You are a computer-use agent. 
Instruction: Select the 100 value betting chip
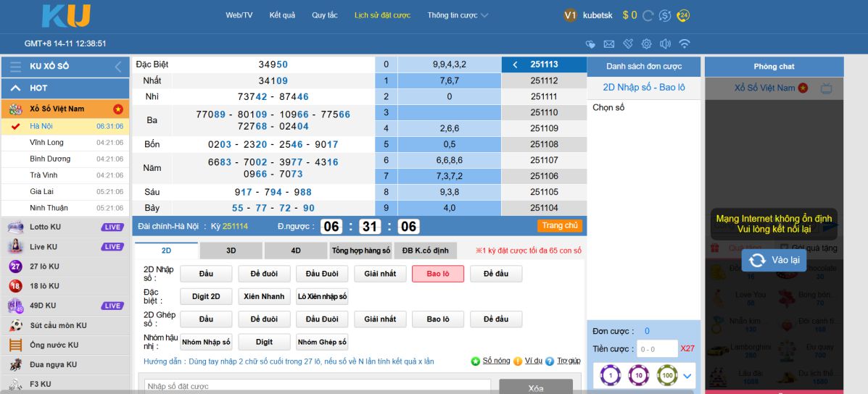click(667, 376)
